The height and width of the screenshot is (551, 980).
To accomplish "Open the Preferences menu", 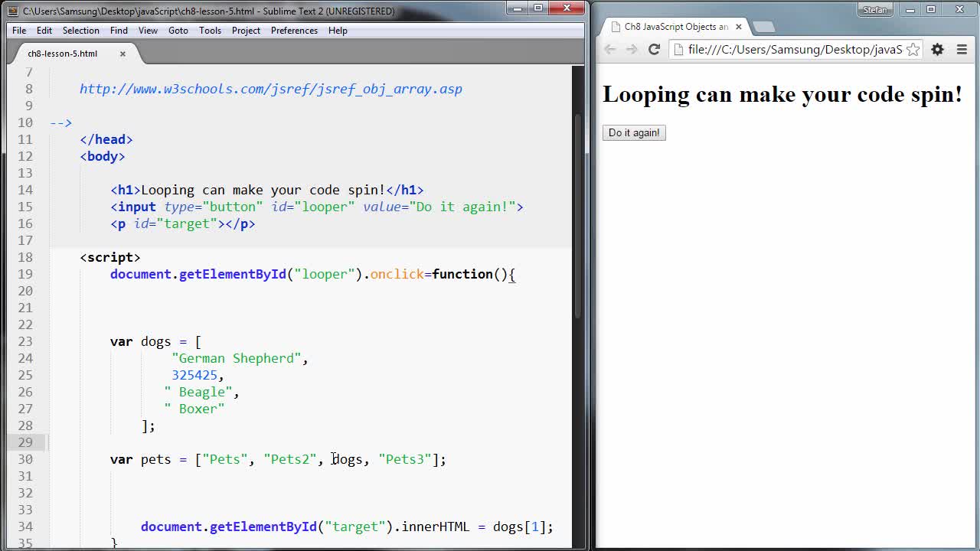I will click(294, 31).
